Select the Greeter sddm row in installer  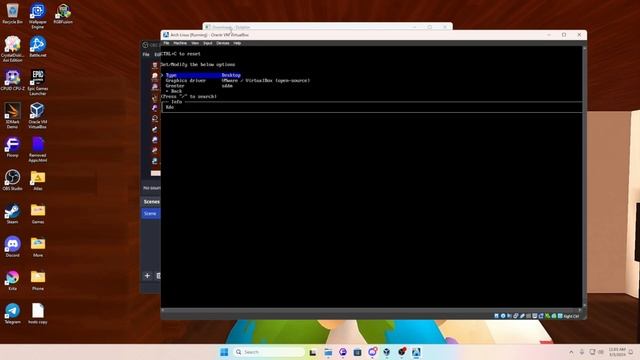tap(199, 86)
